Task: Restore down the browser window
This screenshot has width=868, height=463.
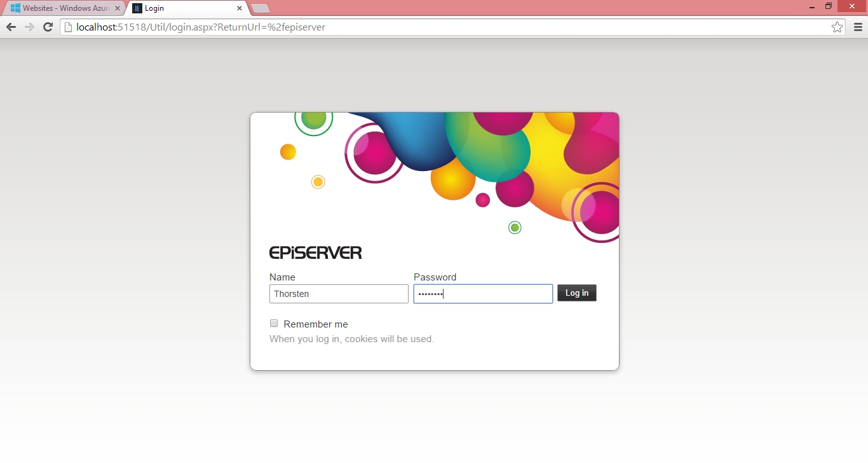Action: (x=829, y=6)
